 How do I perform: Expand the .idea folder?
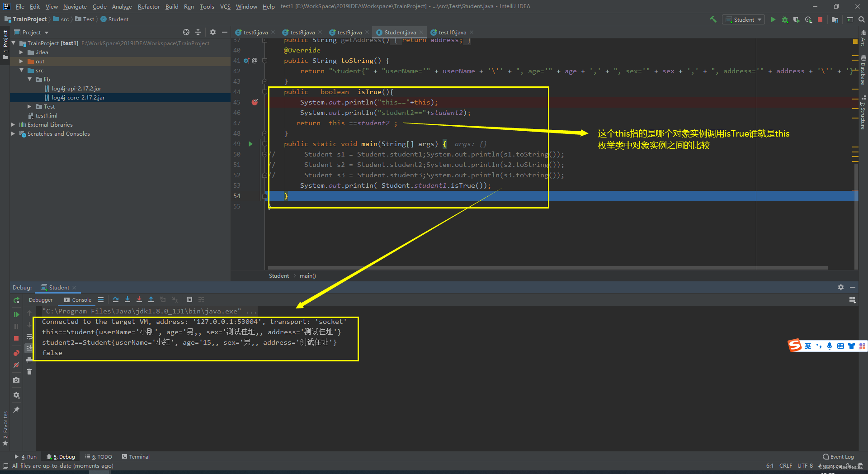click(x=21, y=52)
